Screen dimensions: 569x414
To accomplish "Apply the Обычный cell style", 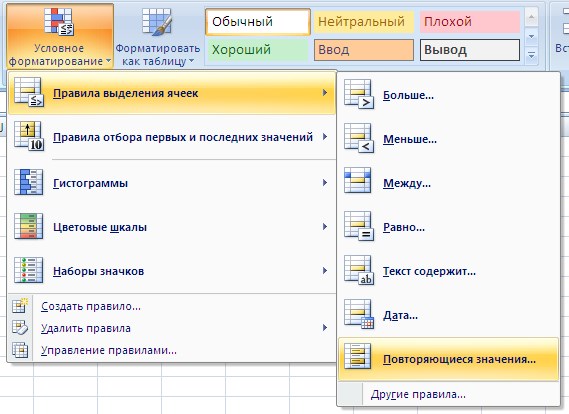I will coord(258,22).
